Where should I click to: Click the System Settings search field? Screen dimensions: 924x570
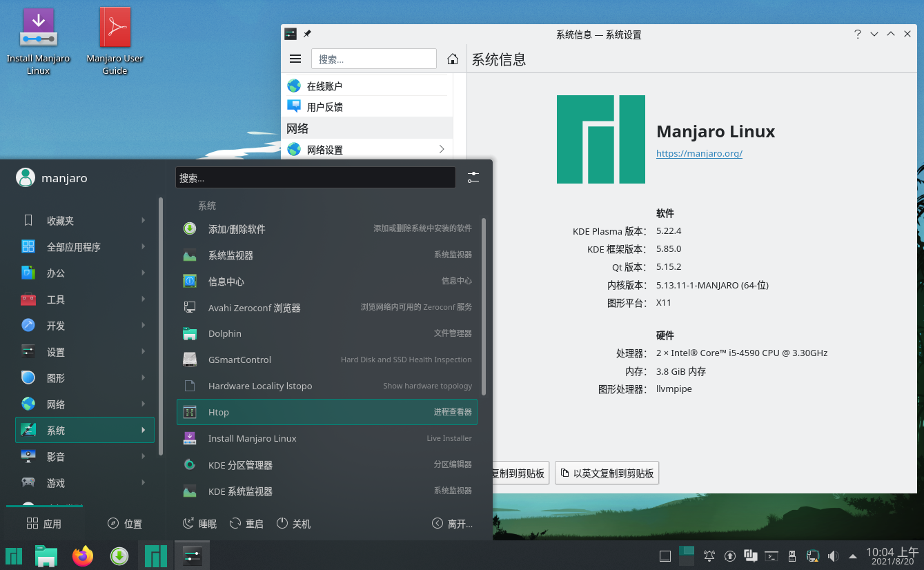374,59
